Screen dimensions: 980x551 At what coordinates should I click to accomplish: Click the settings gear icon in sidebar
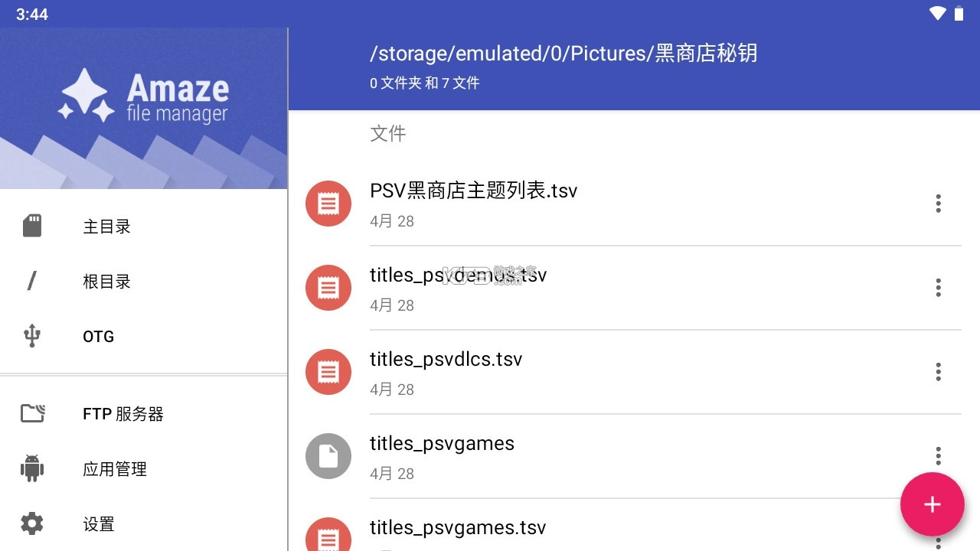pyautogui.click(x=31, y=523)
